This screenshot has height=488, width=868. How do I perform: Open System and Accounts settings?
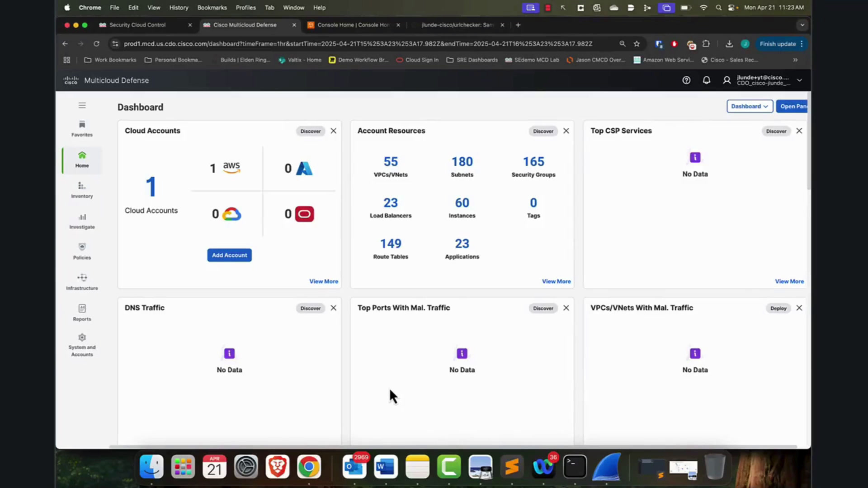pyautogui.click(x=82, y=346)
